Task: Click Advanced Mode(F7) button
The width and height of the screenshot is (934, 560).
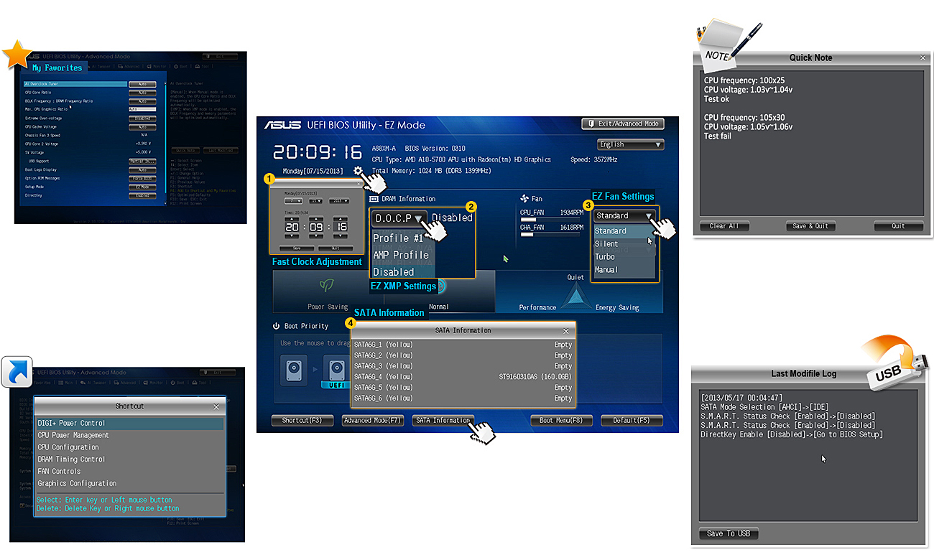Action: [x=372, y=421]
